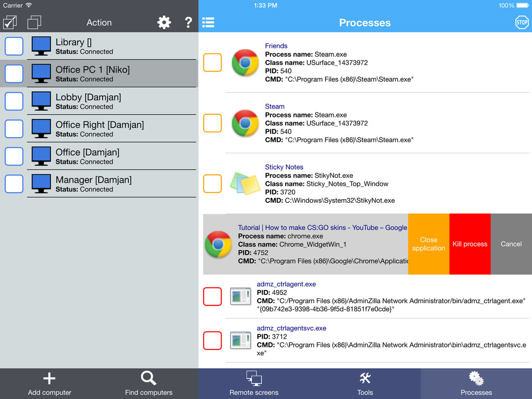
Task: Open settings with the gear icon
Action: pyautogui.click(x=164, y=22)
